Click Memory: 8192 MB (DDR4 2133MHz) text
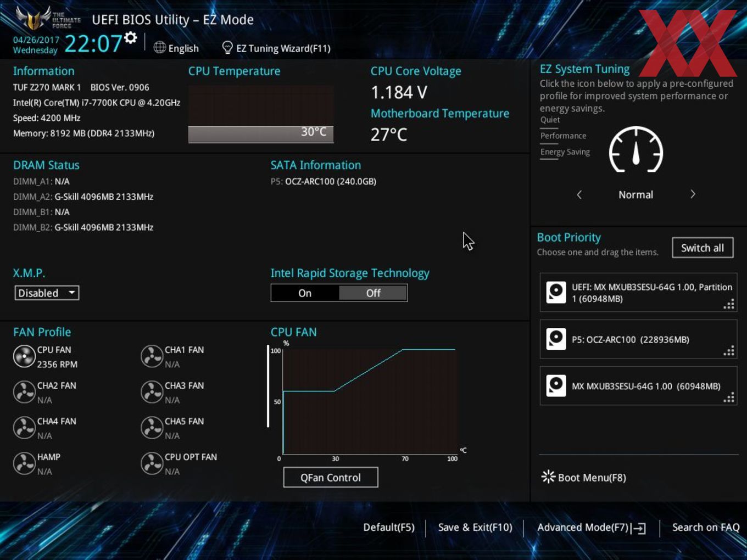Screen dimensions: 747x560 coord(83,133)
